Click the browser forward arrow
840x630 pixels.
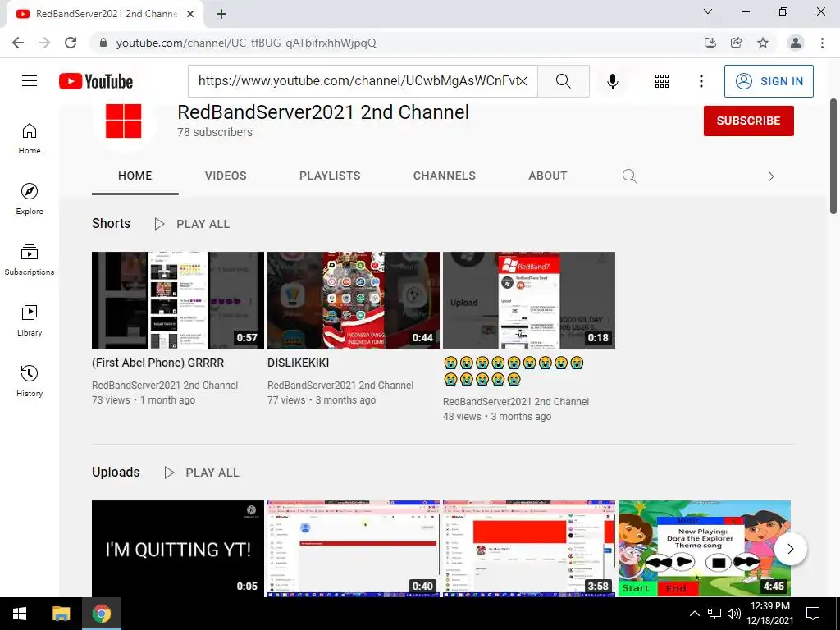(x=44, y=43)
